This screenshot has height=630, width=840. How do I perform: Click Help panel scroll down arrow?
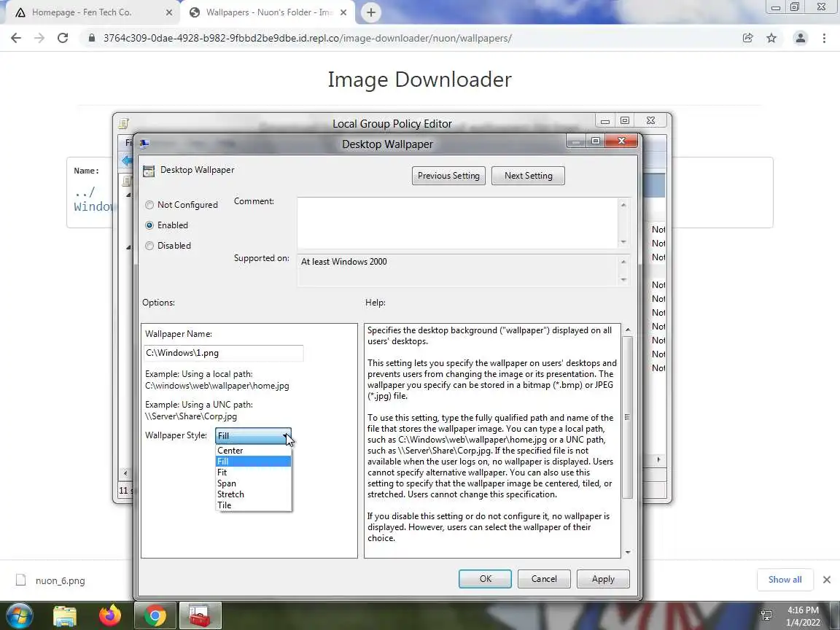[x=628, y=552]
